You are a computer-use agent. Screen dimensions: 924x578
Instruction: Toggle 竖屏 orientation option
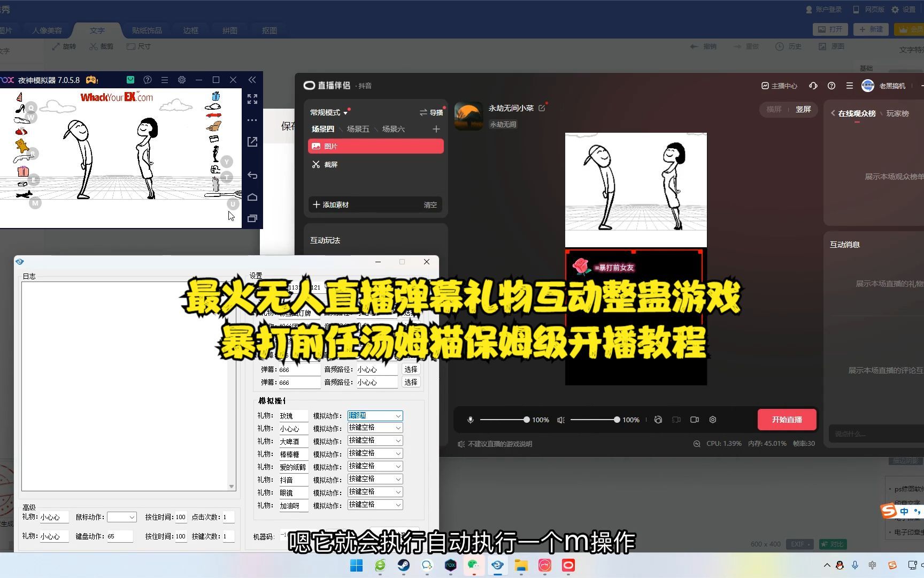click(x=804, y=109)
